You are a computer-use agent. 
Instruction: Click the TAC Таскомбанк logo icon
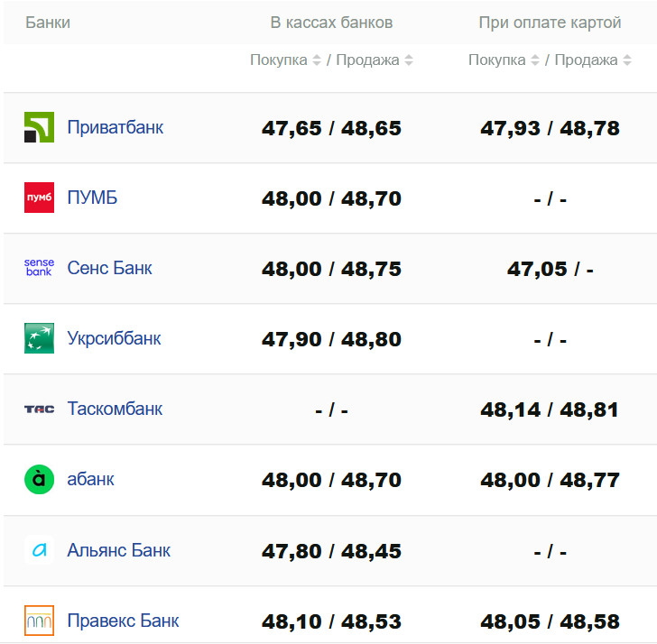point(39,409)
